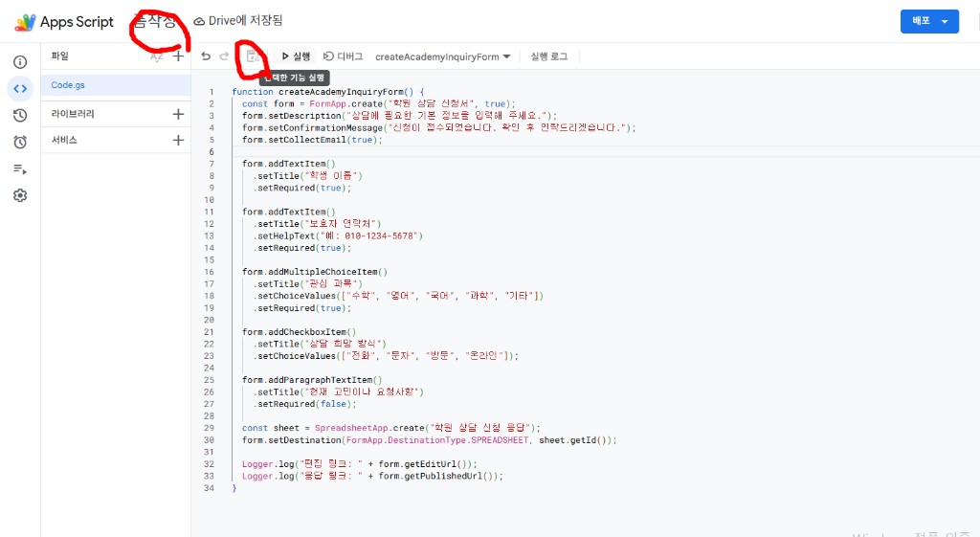Click the Drive에 저장됨 status

[x=238, y=21]
